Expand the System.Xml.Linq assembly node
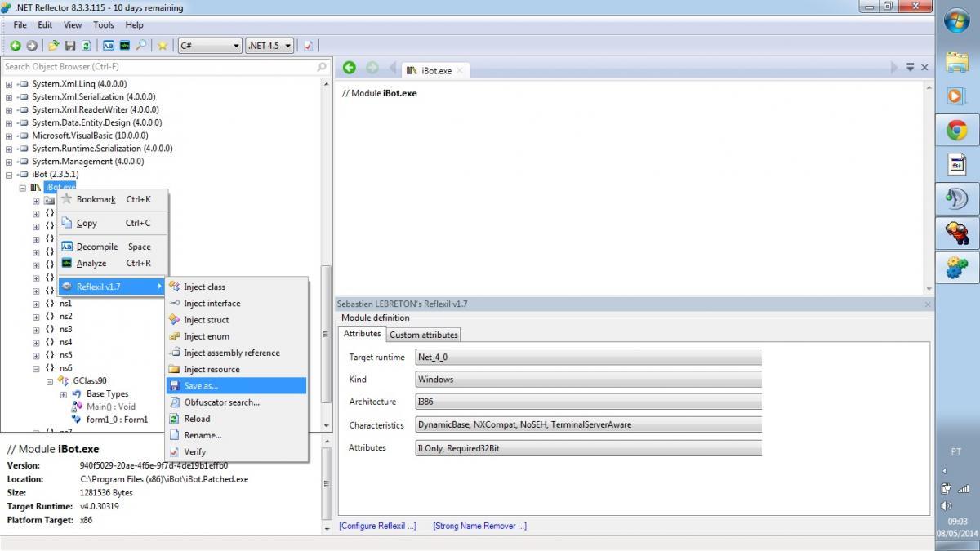Image resolution: width=980 pixels, height=551 pixels. point(9,84)
